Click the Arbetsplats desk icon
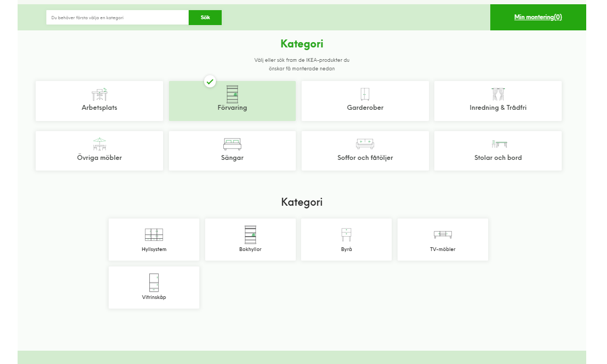Viewport: 607px width, 364px height. 99,94
